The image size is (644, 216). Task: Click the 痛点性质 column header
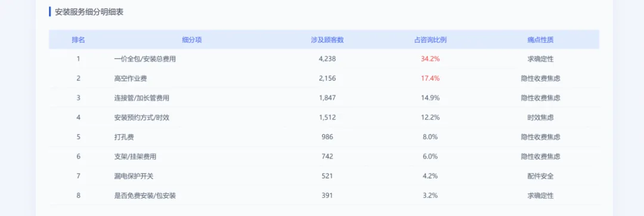(540, 40)
